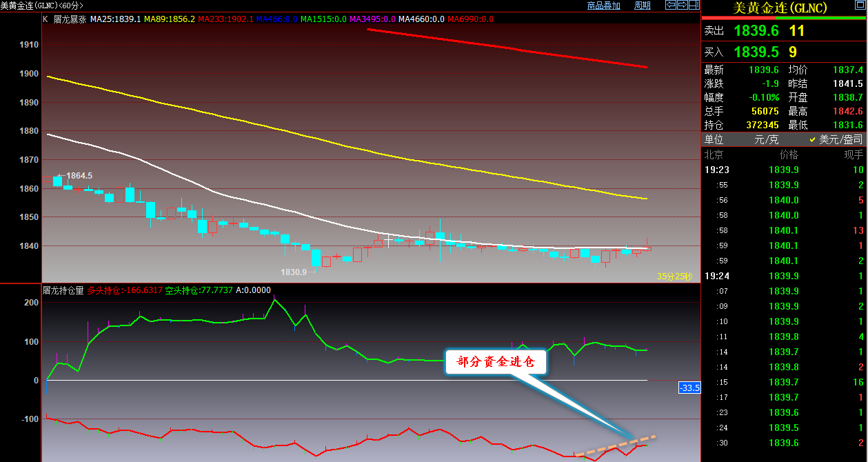Toggle the side panel layout icon
This screenshot has height=462, width=868.
click(x=694, y=5)
